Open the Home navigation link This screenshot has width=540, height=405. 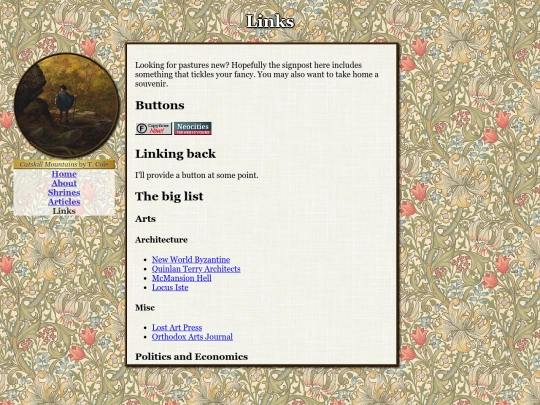[x=64, y=174]
